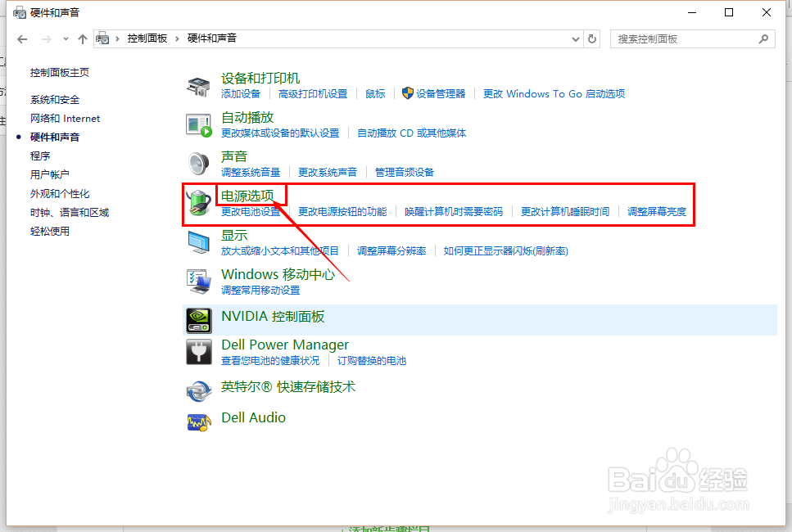Open the address bar dropdown

pos(576,38)
